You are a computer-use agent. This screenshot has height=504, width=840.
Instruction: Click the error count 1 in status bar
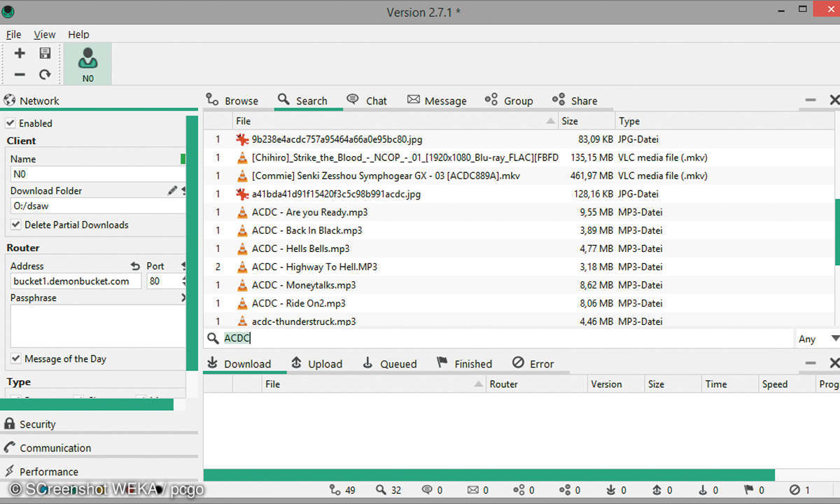tap(799, 490)
